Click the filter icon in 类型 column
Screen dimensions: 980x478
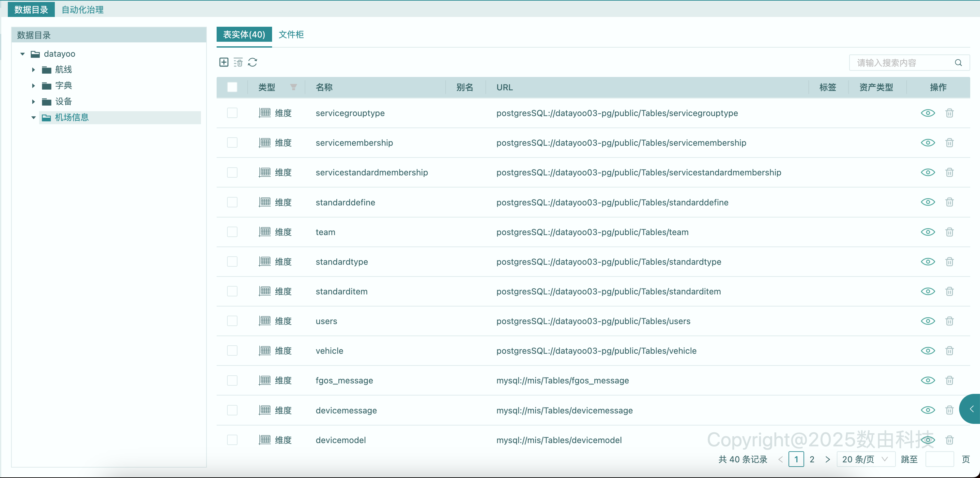tap(293, 87)
